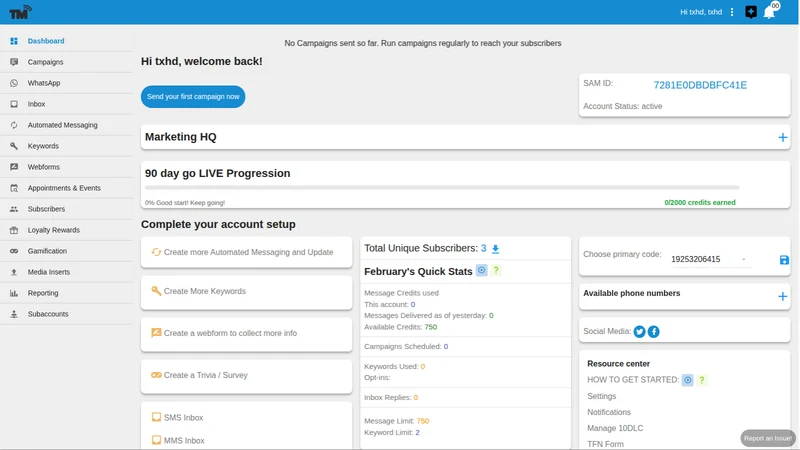Viewport: 800px width, 450px height.
Task: Click Create more Automated Messaging and Update
Action: (246, 252)
